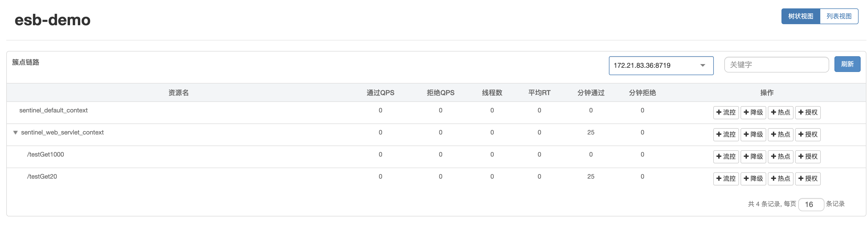Add degrade rule for sentinel_web_servlet_context
The height and width of the screenshot is (228, 868).
[x=753, y=134]
